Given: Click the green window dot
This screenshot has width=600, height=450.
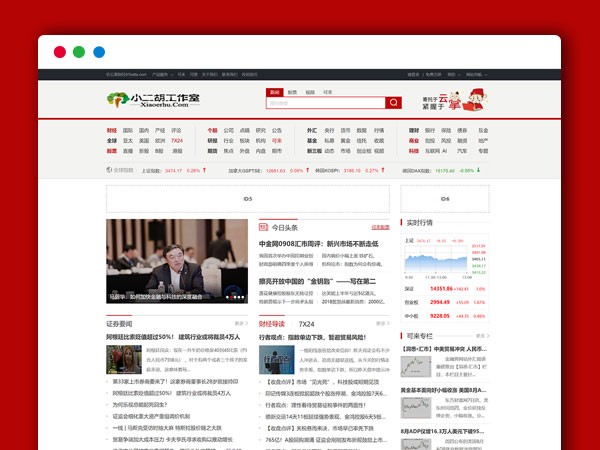Looking at the screenshot, I should coord(79,52).
